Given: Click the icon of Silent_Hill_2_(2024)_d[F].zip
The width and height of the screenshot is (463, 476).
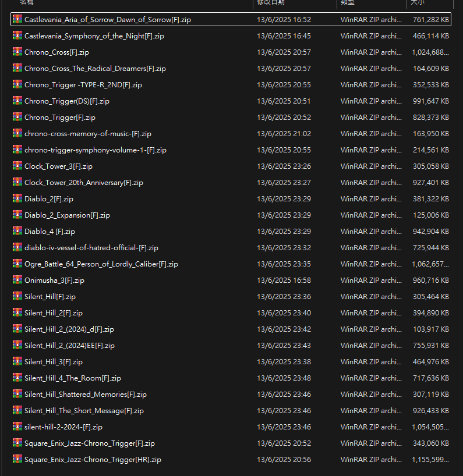Looking at the screenshot, I should point(17,329).
